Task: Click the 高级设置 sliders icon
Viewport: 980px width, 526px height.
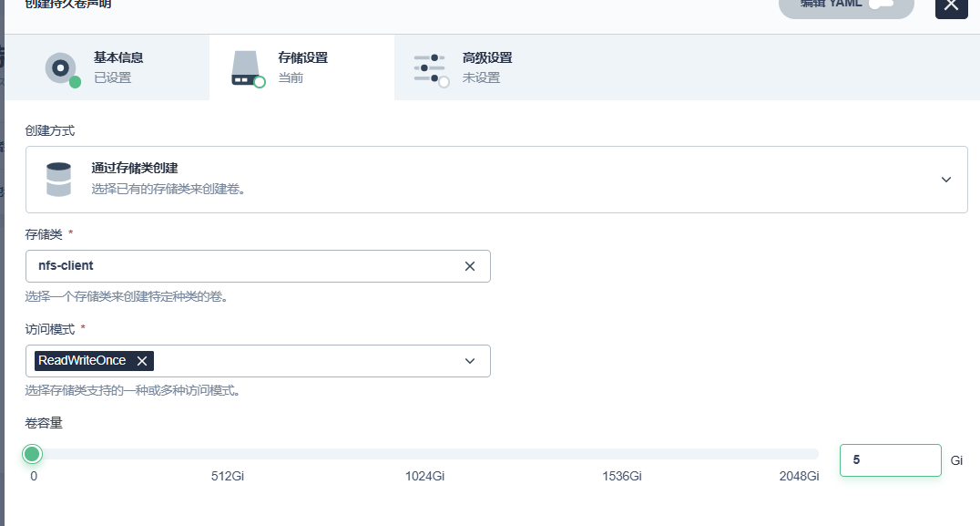Action: tap(430, 68)
